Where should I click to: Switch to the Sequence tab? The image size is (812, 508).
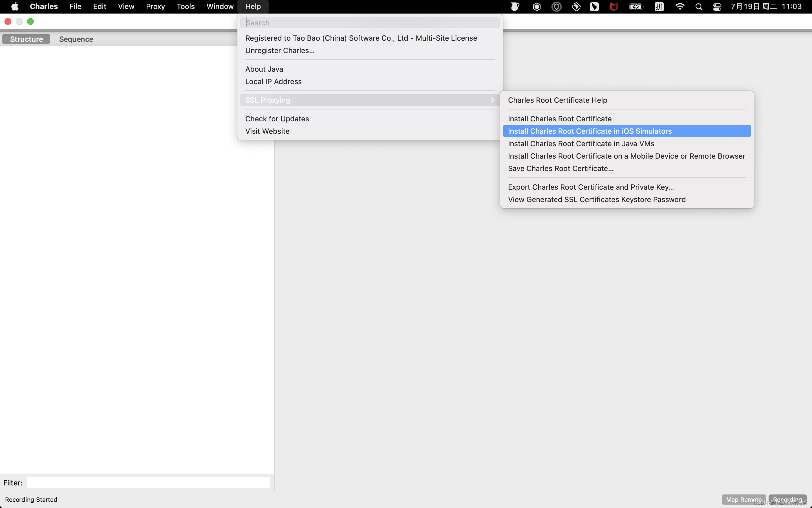(76, 39)
